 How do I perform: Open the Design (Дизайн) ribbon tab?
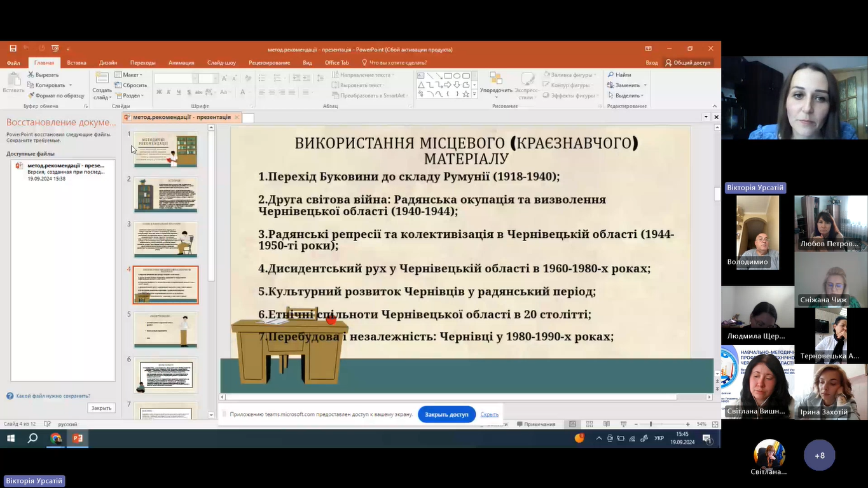pos(108,62)
